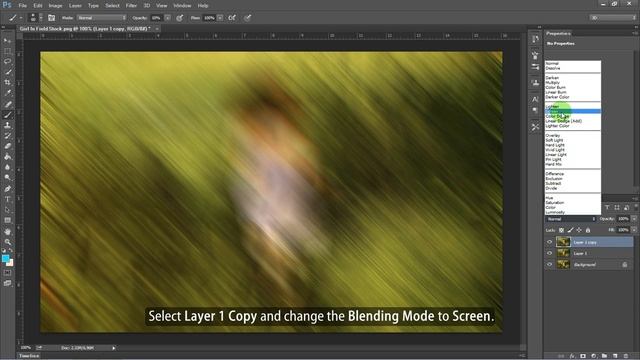The height and width of the screenshot is (360, 640).
Task: Open the Layer menu
Action: click(75, 6)
